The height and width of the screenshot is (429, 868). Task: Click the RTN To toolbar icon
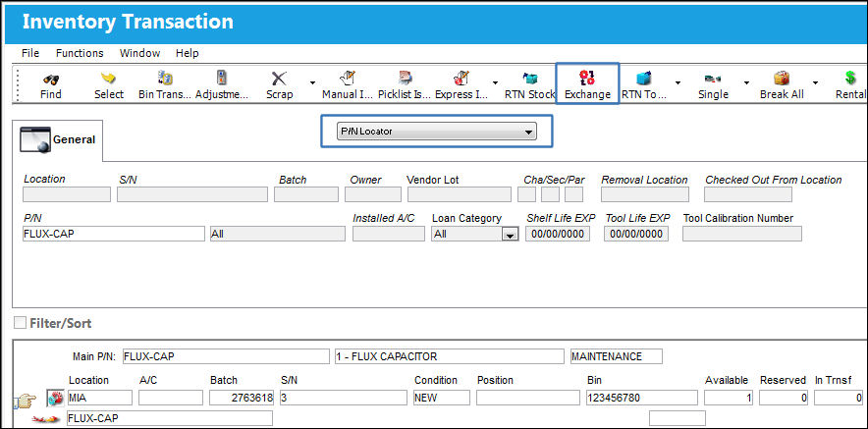[644, 79]
